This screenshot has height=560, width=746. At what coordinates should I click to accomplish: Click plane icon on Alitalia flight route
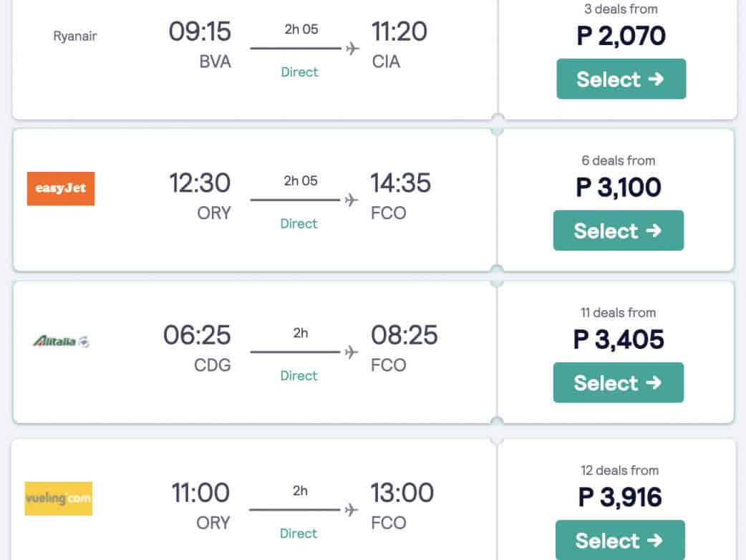pyautogui.click(x=351, y=352)
